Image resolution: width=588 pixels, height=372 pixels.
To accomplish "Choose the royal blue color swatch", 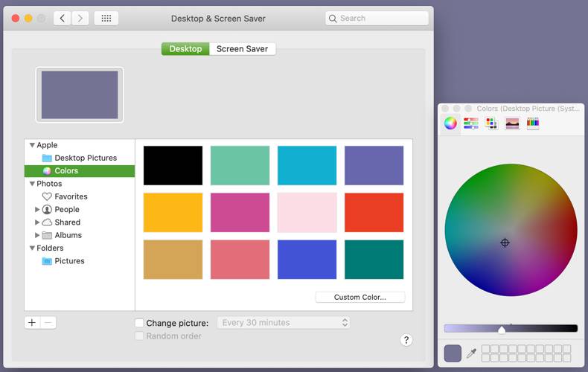I will 307,260.
